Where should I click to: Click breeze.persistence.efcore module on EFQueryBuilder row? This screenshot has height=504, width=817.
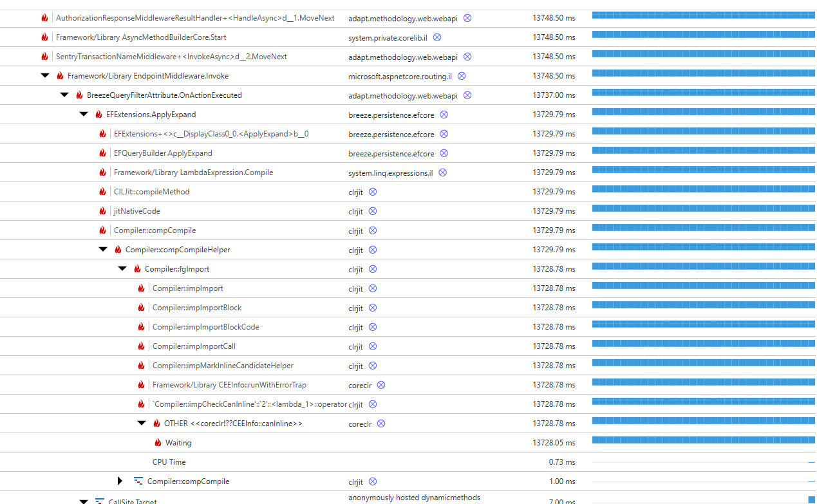pyautogui.click(x=391, y=153)
